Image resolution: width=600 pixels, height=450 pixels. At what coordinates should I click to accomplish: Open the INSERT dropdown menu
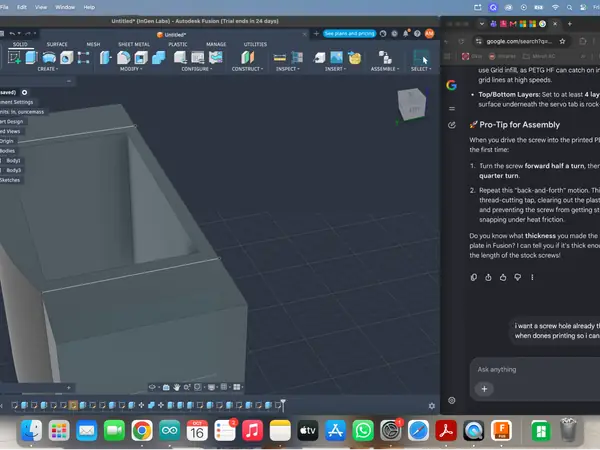point(336,69)
